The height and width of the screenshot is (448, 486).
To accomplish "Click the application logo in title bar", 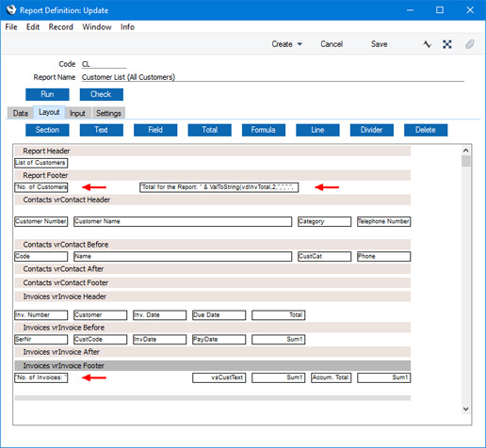I will 10,9.
